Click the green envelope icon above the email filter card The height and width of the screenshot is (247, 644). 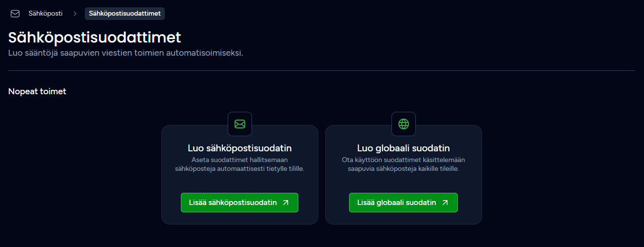[x=240, y=124]
